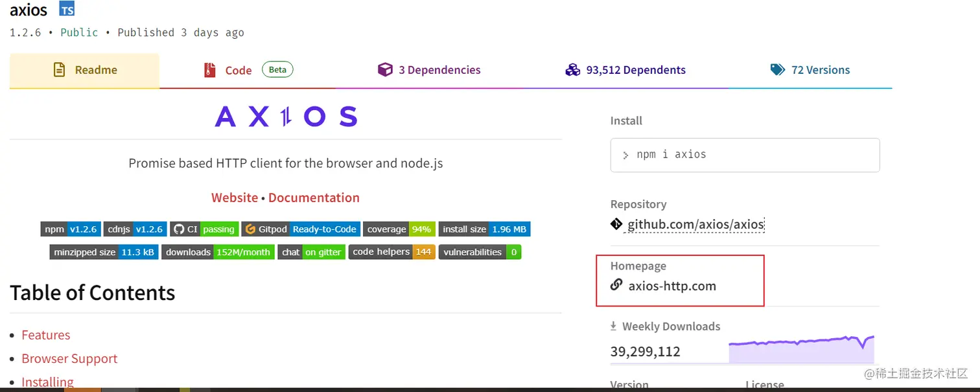
Task: Open github.com/axios/axios repository link
Action: click(x=696, y=225)
